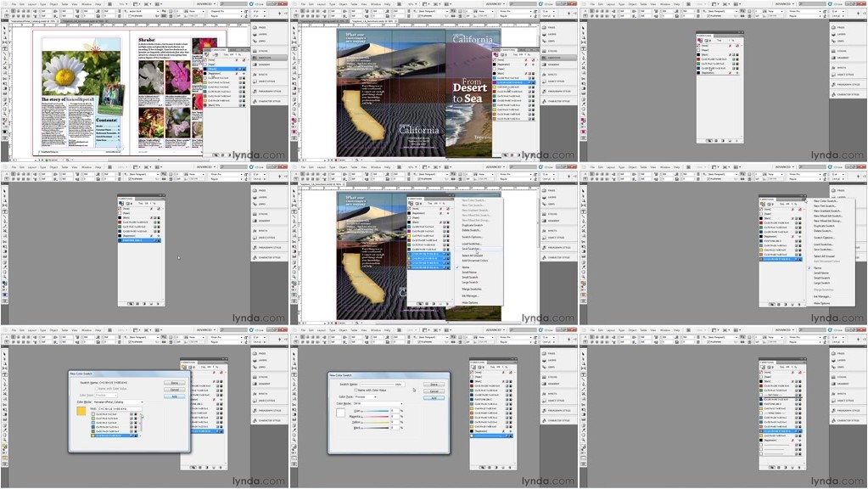Click the fill/stroke icon atop Swatches panel, CMYK dialog frame
The image size is (868, 489).
(x=473, y=367)
